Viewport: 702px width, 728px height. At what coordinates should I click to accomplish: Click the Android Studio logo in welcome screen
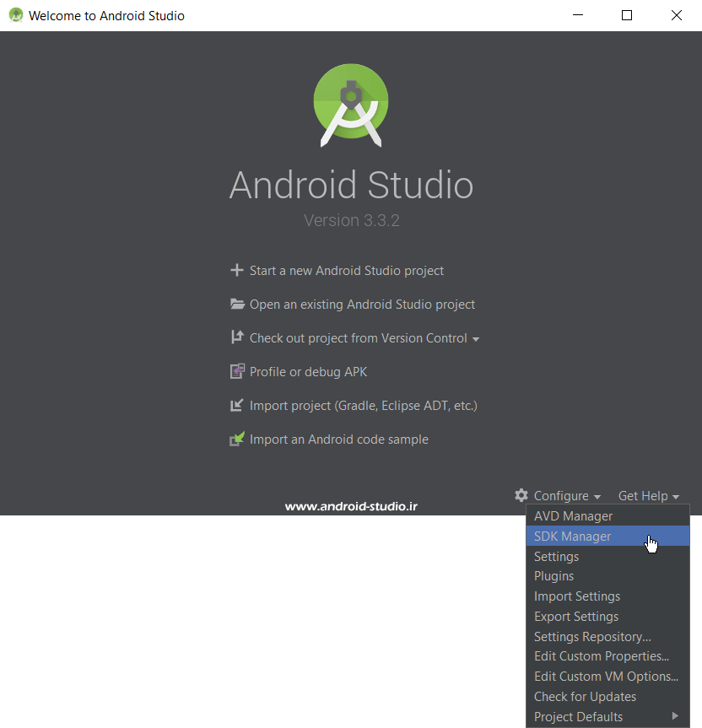[351, 105]
